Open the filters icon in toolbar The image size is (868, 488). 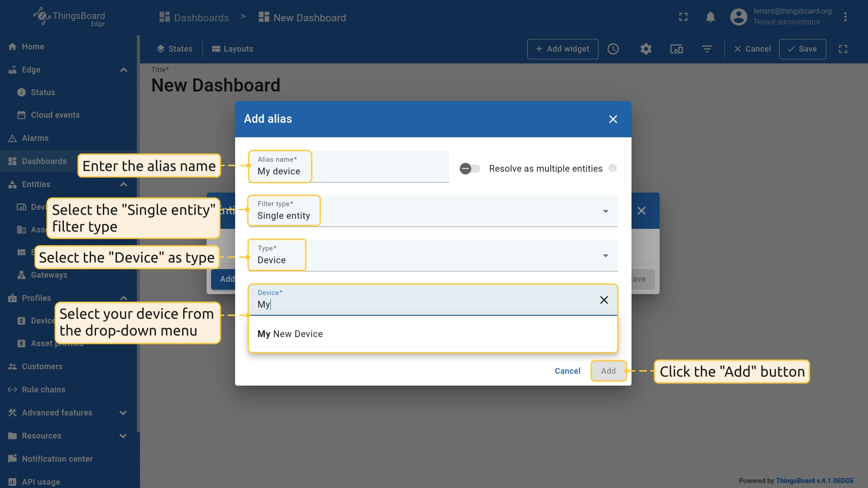(707, 49)
